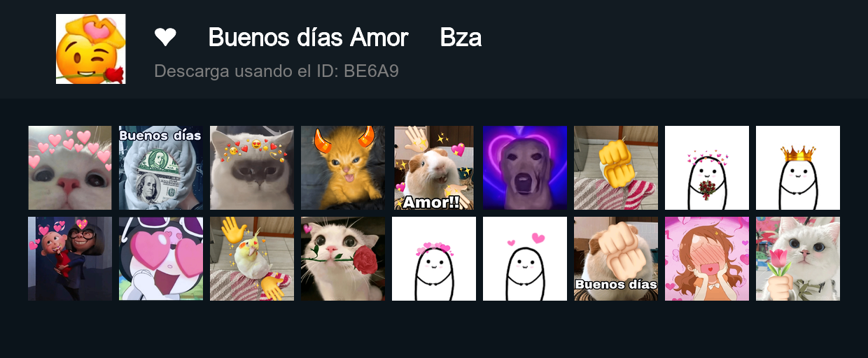Viewport: 868px width, 358px height.
Task: Select the guinea pig Amor!! sticker
Action: [x=434, y=168]
